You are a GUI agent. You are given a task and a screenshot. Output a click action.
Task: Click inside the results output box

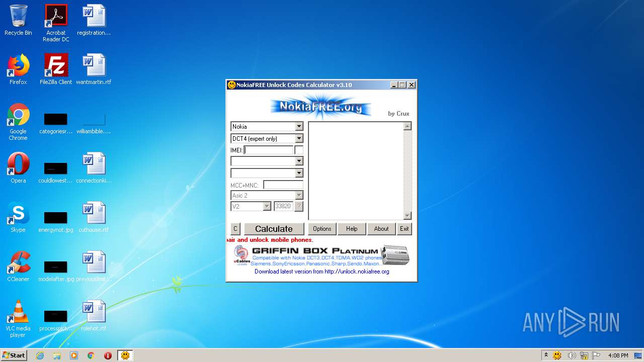356,171
